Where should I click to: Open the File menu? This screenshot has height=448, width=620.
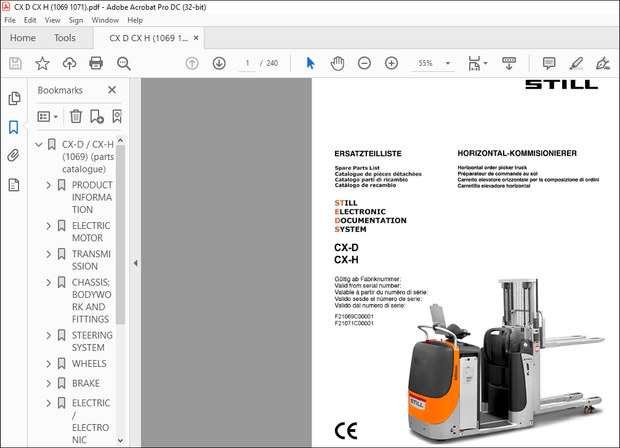click(10, 20)
